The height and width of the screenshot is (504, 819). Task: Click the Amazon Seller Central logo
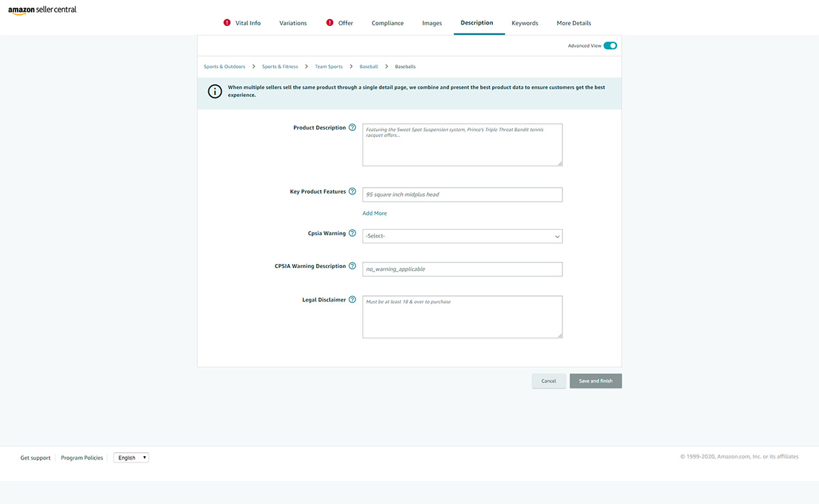42,11
